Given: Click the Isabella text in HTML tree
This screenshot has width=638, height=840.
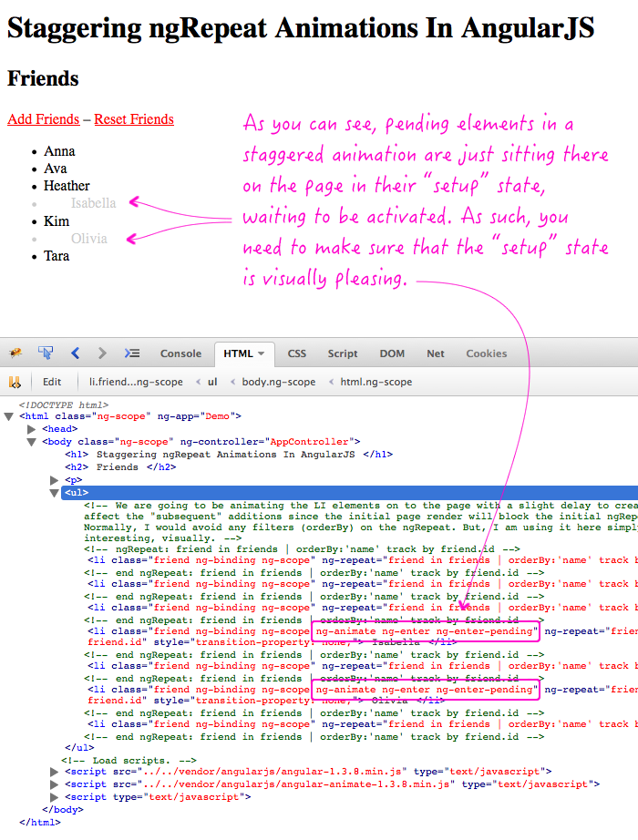Looking at the screenshot, I should point(396,642).
